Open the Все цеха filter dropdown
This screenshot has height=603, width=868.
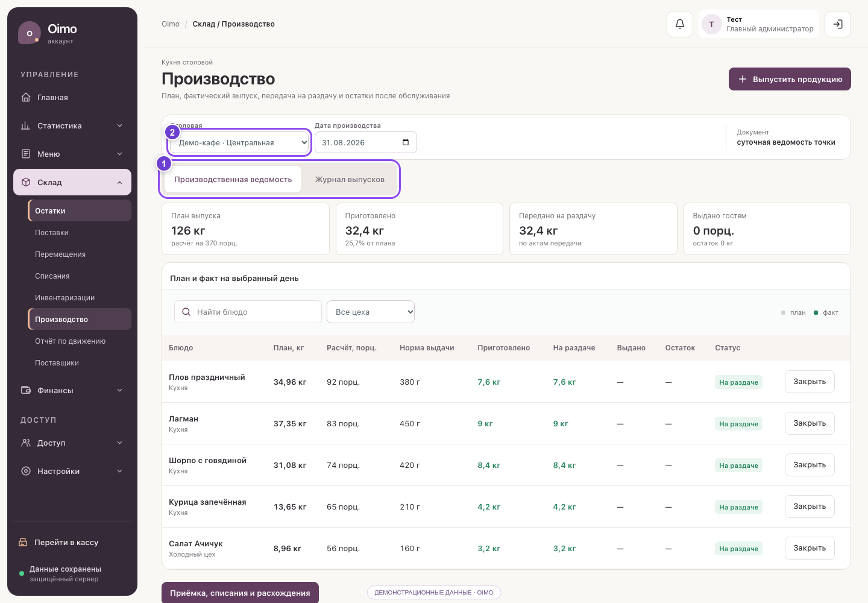point(371,312)
